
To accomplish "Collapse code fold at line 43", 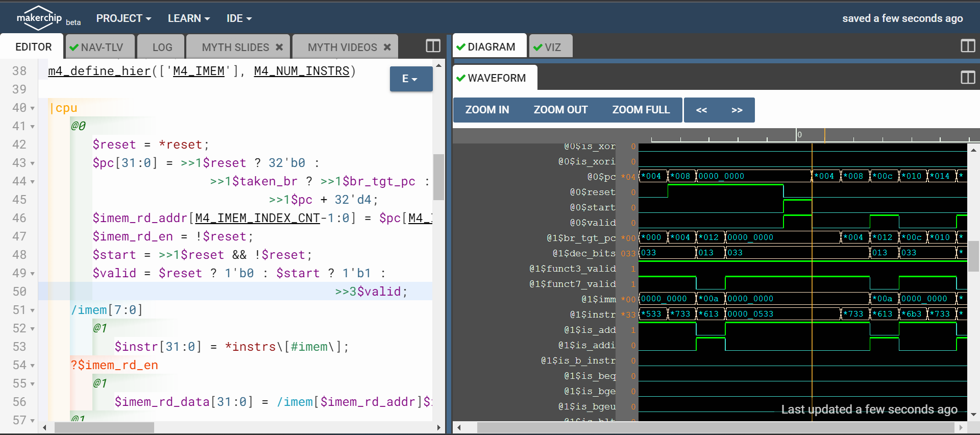I will tap(33, 163).
